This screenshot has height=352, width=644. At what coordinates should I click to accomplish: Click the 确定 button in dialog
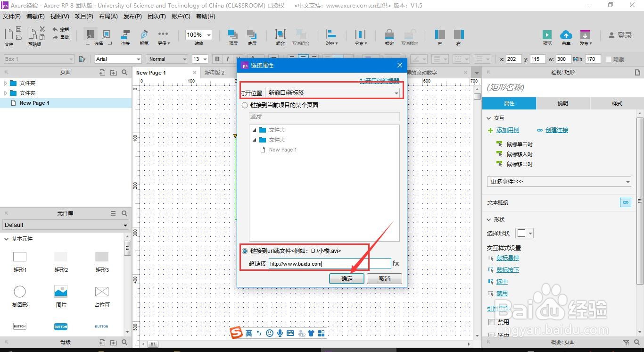point(347,279)
